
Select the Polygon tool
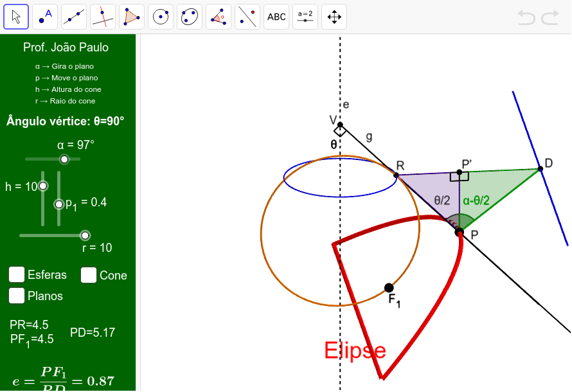tap(132, 17)
